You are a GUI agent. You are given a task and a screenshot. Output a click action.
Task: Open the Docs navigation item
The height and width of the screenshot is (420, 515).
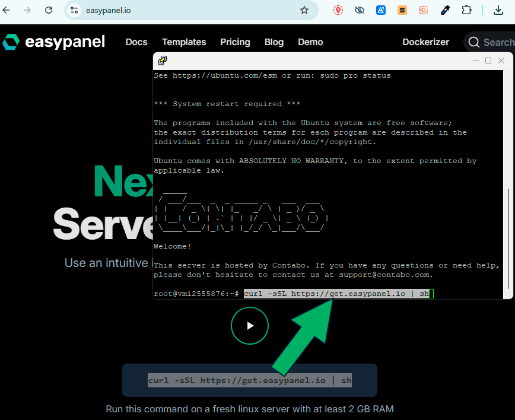(136, 42)
